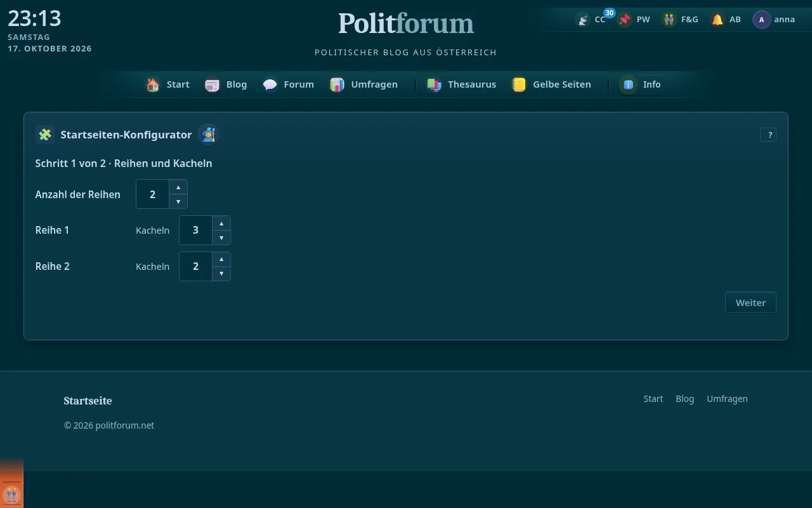Click the "Reihe 1" label
Screen dimensions: 812x508
pos(52,230)
